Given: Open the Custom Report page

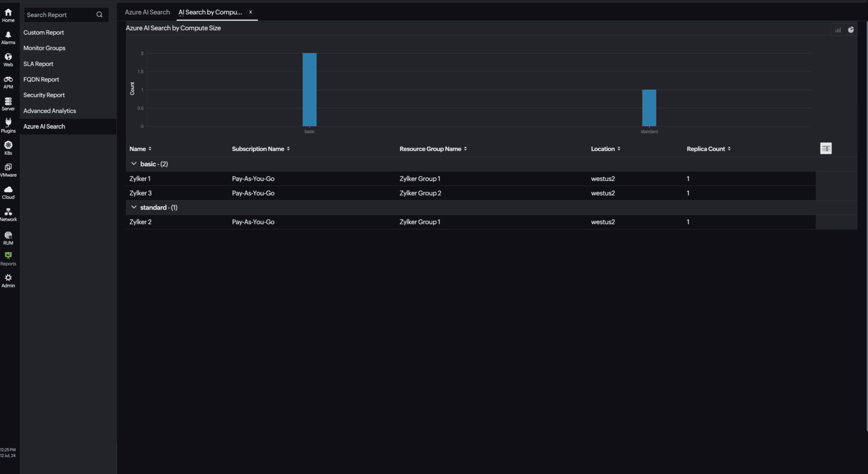Looking at the screenshot, I should click(x=44, y=32).
